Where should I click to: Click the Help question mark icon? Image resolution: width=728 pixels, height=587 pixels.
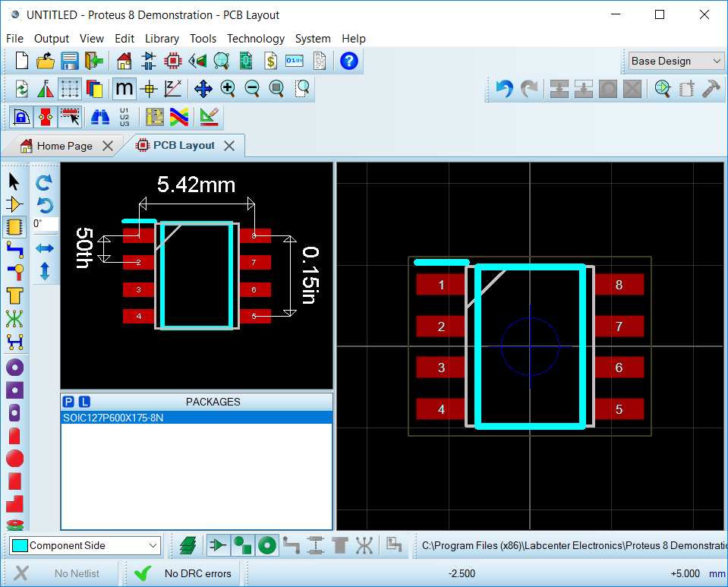[348, 61]
